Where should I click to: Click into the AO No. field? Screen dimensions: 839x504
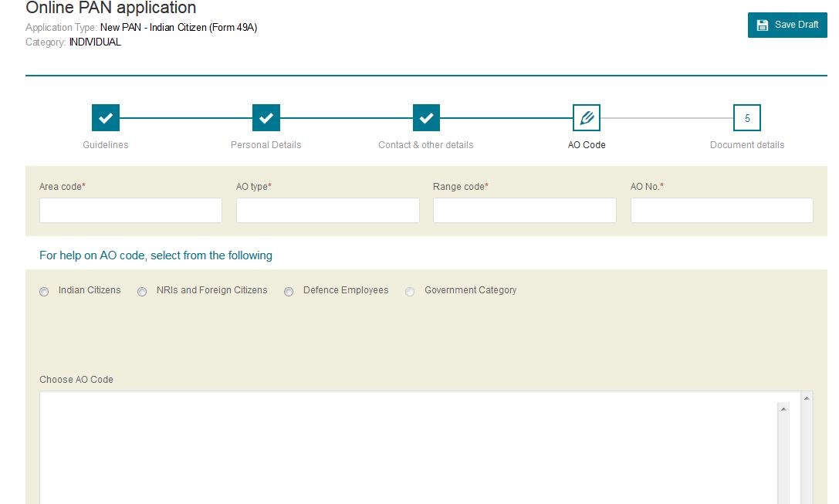click(721, 211)
